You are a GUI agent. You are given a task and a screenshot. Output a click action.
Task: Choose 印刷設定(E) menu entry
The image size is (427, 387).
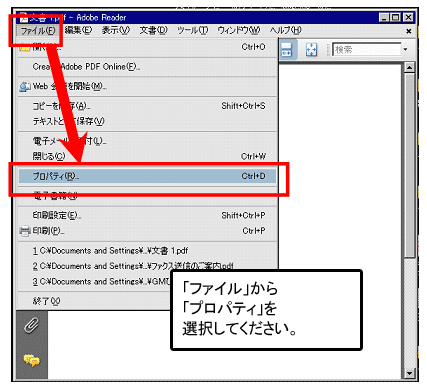pyautogui.click(x=147, y=215)
